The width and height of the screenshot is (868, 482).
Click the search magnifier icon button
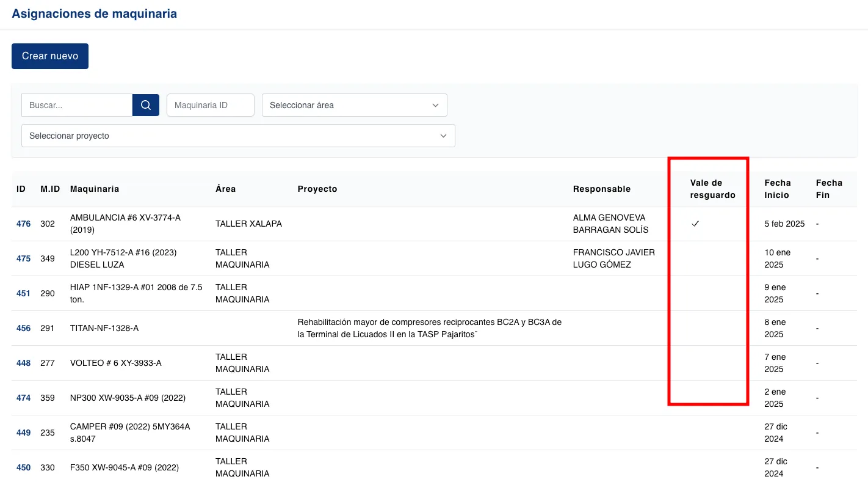click(x=146, y=105)
